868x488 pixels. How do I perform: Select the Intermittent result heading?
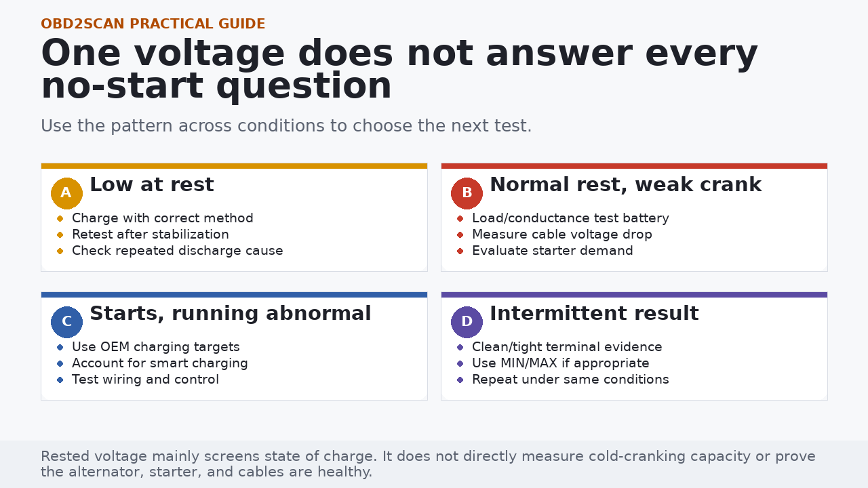[594, 313]
